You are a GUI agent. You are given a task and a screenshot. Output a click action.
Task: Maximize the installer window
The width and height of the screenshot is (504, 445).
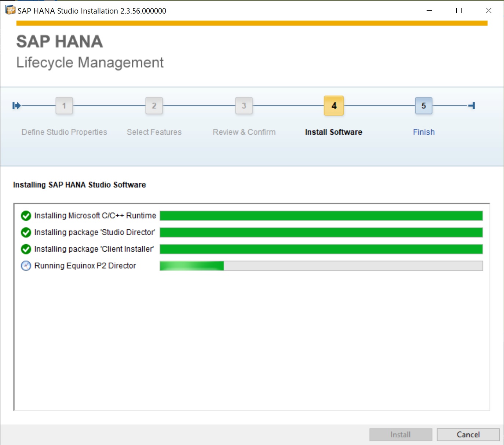coord(459,11)
